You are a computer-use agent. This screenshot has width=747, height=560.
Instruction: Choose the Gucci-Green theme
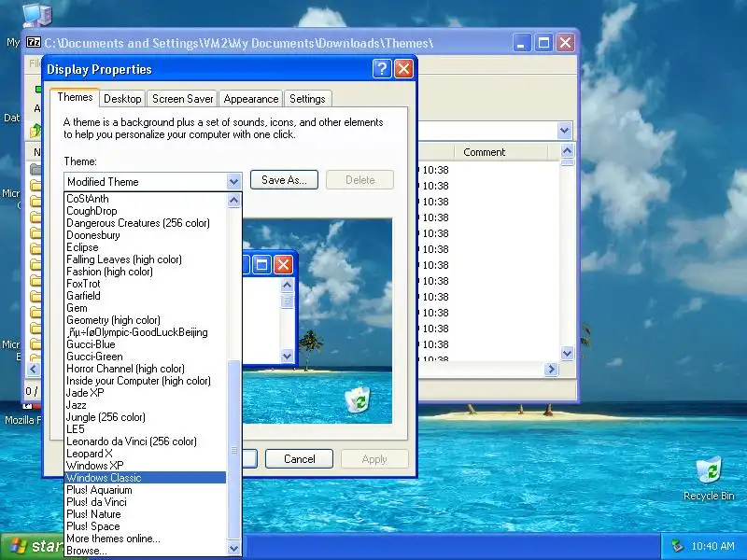(146, 357)
